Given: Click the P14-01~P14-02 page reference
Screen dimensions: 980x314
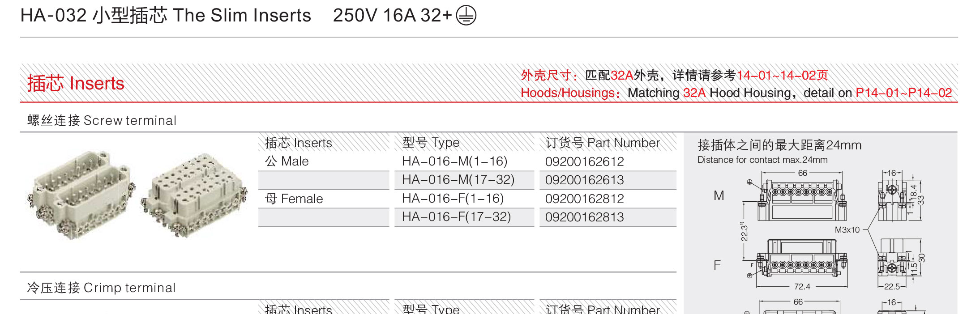Looking at the screenshot, I should [903, 93].
